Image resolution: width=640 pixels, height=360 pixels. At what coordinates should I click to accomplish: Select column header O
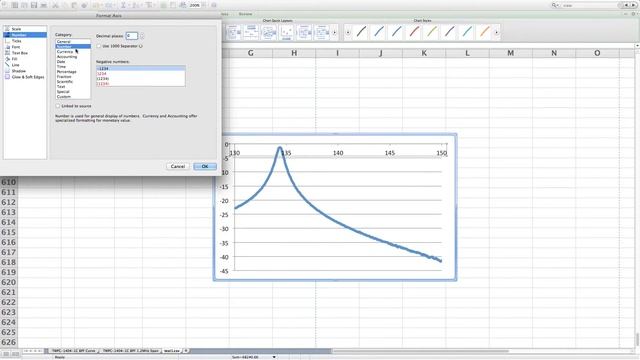(597, 53)
